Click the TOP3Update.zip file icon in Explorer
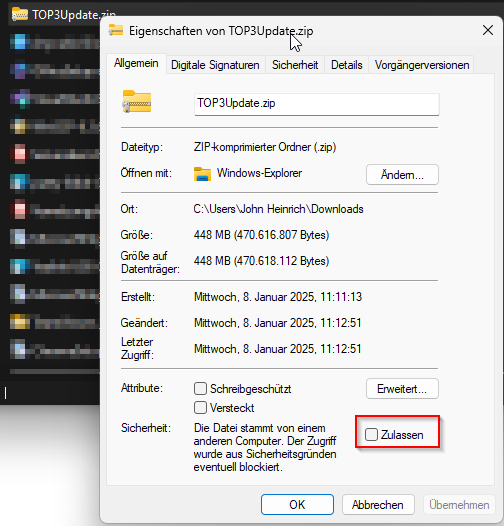 [x=20, y=14]
